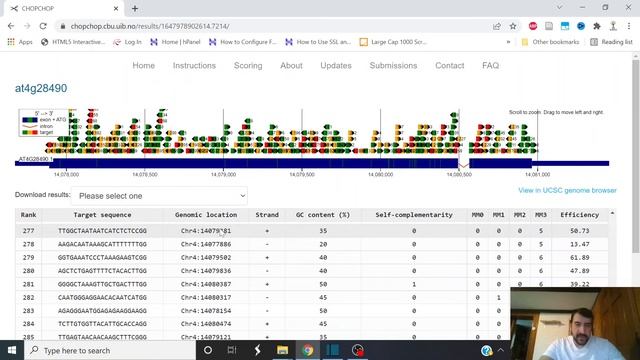Open HTML5 Interactive bookmark
The width and height of the screenshot is (640, 360).
(x=73, y=42)
